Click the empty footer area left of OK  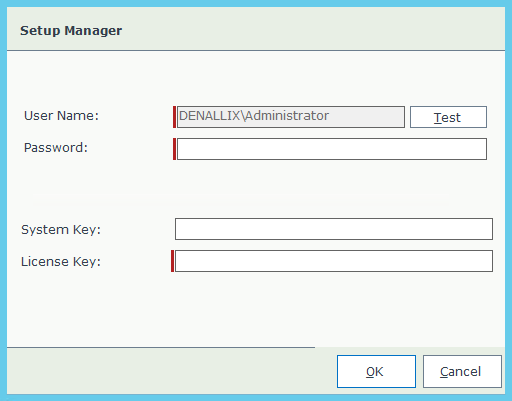tap(172, 371)
